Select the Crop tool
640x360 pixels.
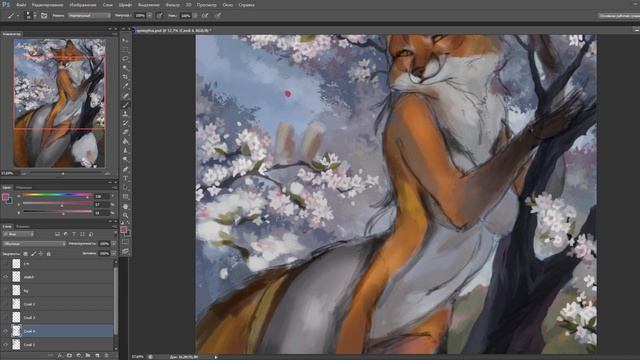click(x=125, y=77)
